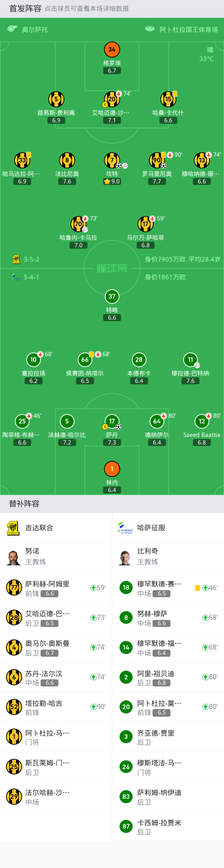Open Kanté's number 7 player badge
This screenshot has height=868, width=224.
(x=112, y=160)
